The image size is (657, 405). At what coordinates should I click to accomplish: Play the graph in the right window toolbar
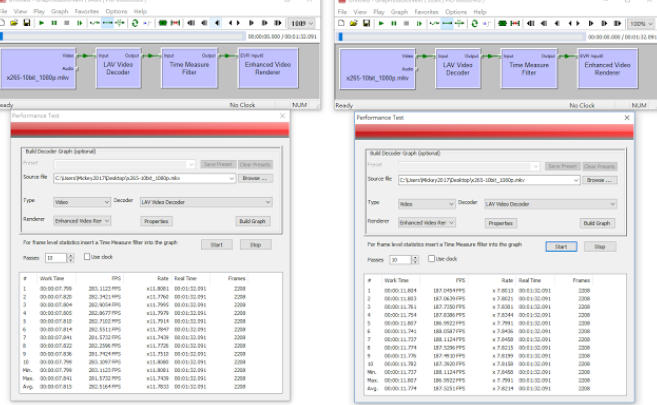[x=381, y=23]
